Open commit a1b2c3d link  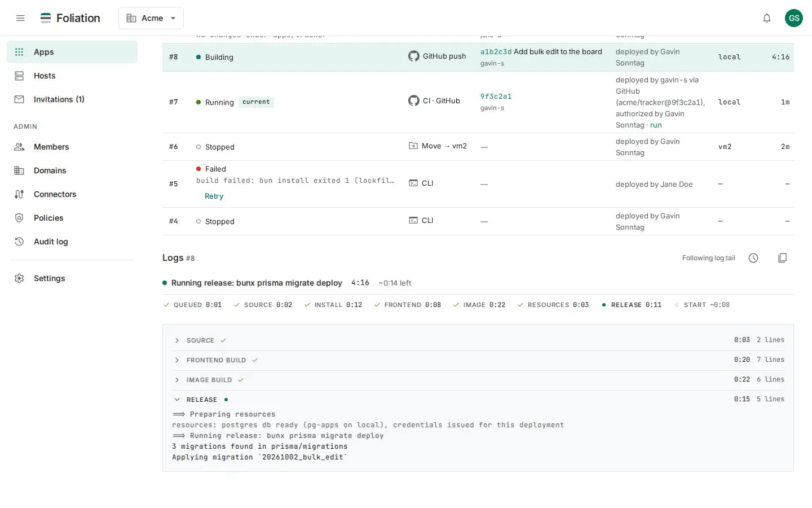click(496, 52)
